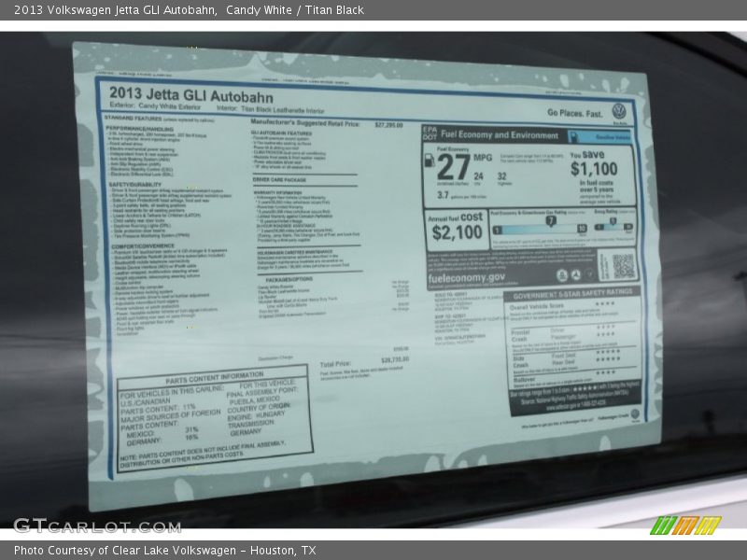Click the highway MPG value '32'

[x=501, y=176]
